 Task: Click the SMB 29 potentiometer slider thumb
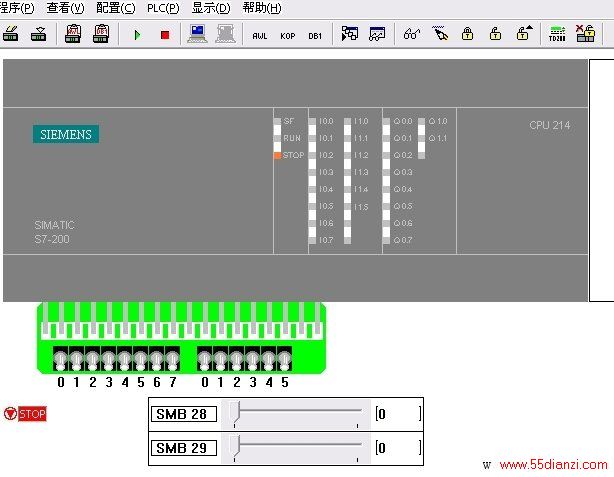click(234, 446)
